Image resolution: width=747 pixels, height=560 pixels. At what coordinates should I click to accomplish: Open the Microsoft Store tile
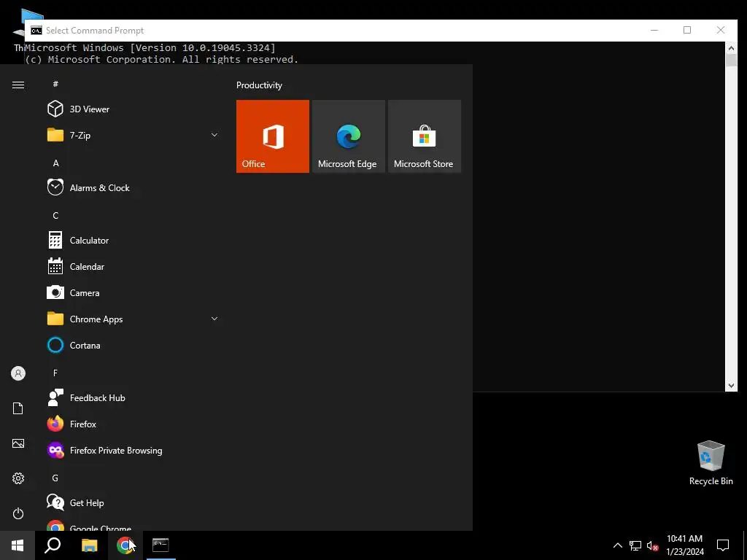[425, 136]
